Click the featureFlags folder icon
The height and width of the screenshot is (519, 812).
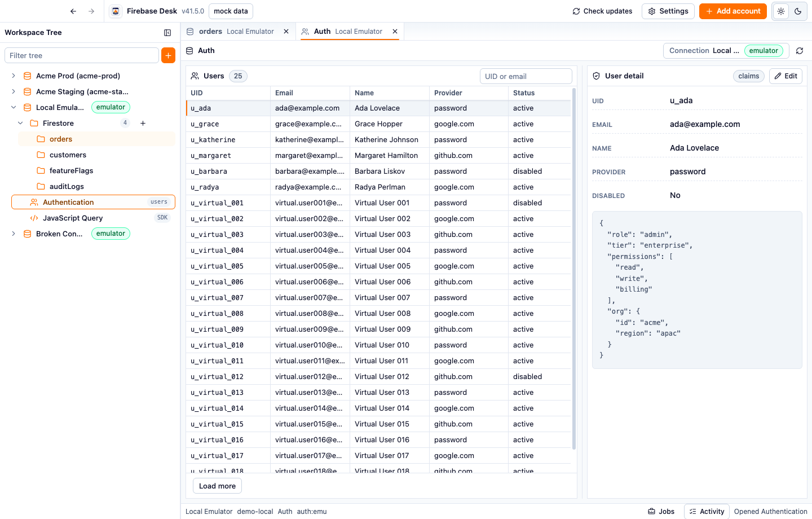point(41,170)
